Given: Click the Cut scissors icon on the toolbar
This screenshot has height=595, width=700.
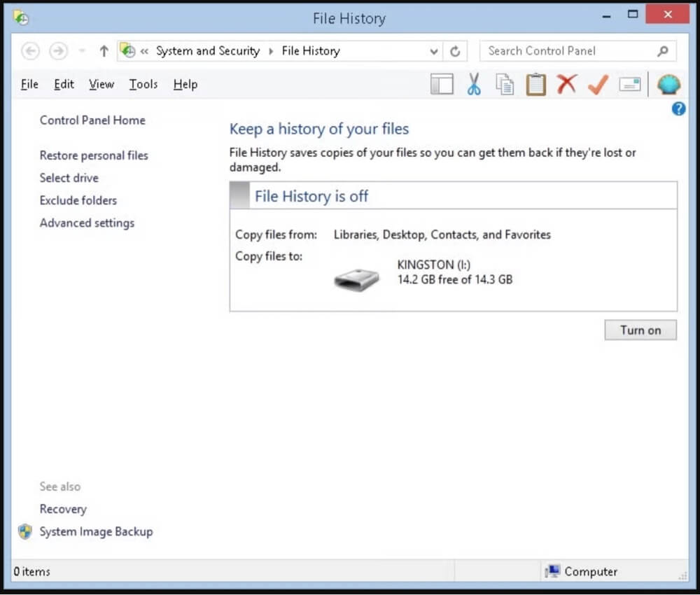Looking at the screenshot, I should 474,84.
